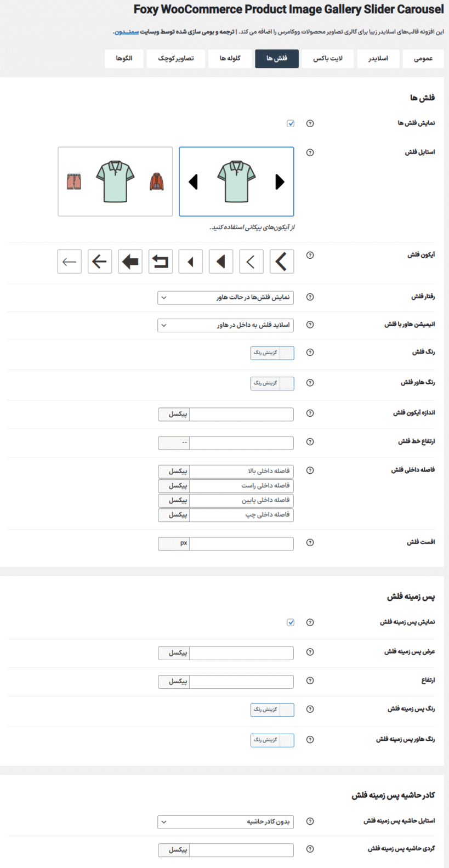Screen dimensions: 449x868
Task: Toggle the نمایش پس زمینه فلش checkbox
Action: pyautogui.click(x=291, y=622)
